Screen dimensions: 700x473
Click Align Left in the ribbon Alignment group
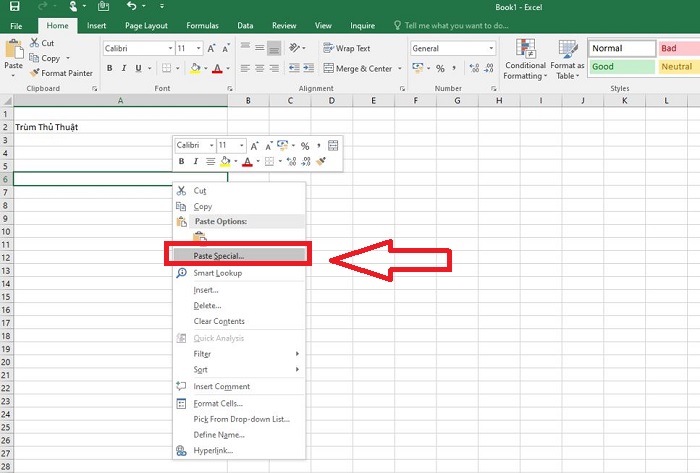[245, 68]
